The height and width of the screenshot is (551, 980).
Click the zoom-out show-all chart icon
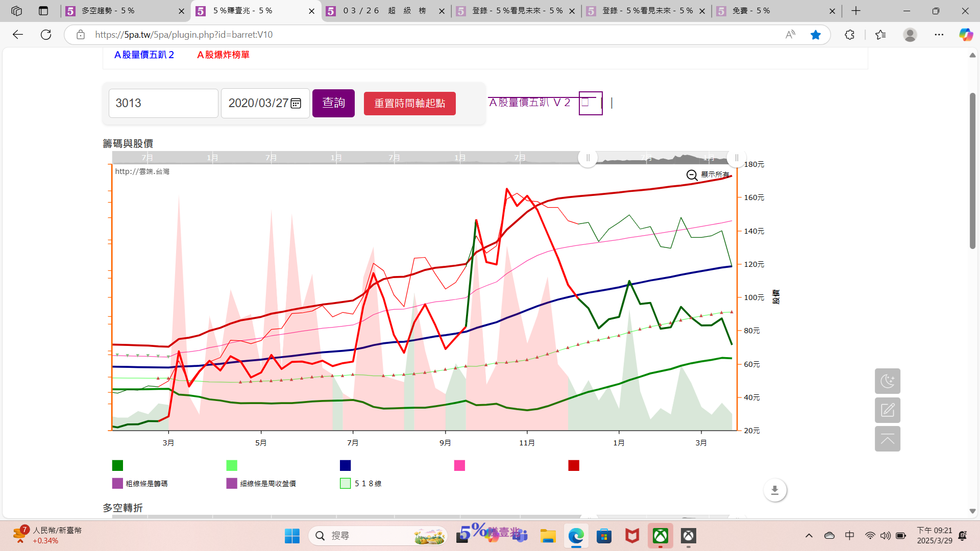692,175
